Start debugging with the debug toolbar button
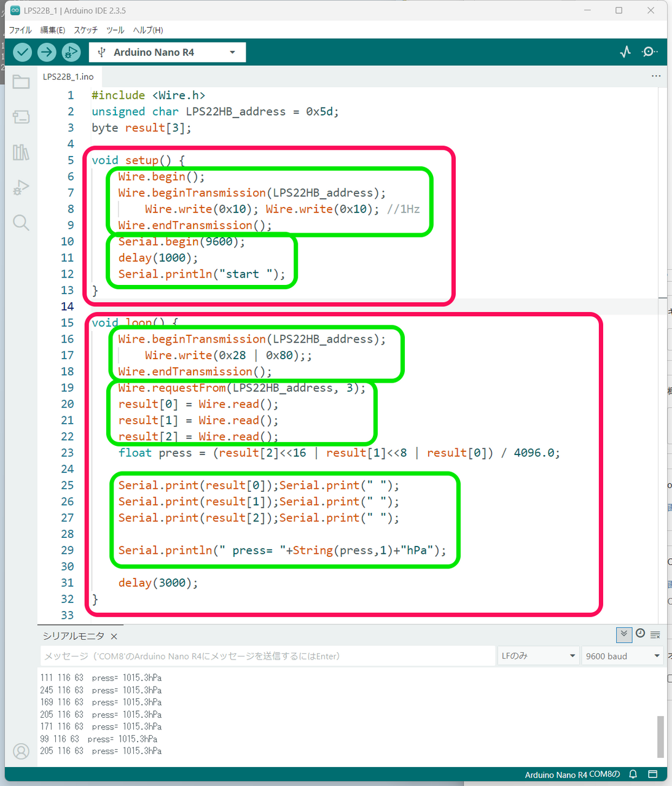Image resolution: width=672 pixels, height=786 pixels. pyautogui.click(x=71, y=52)
